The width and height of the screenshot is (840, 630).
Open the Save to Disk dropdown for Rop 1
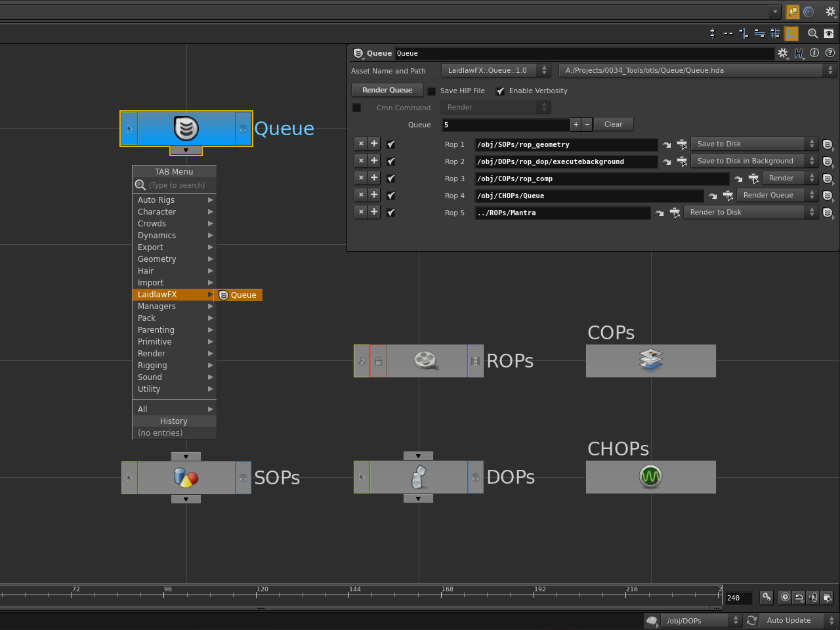pyautogui.click(x=755, y=144)
